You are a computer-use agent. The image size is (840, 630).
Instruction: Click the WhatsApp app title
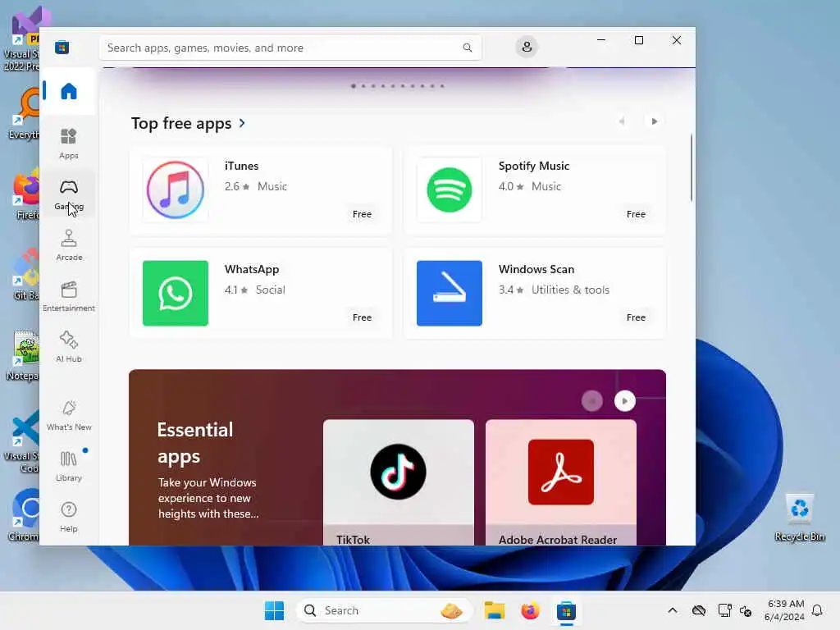pos(251,269)
